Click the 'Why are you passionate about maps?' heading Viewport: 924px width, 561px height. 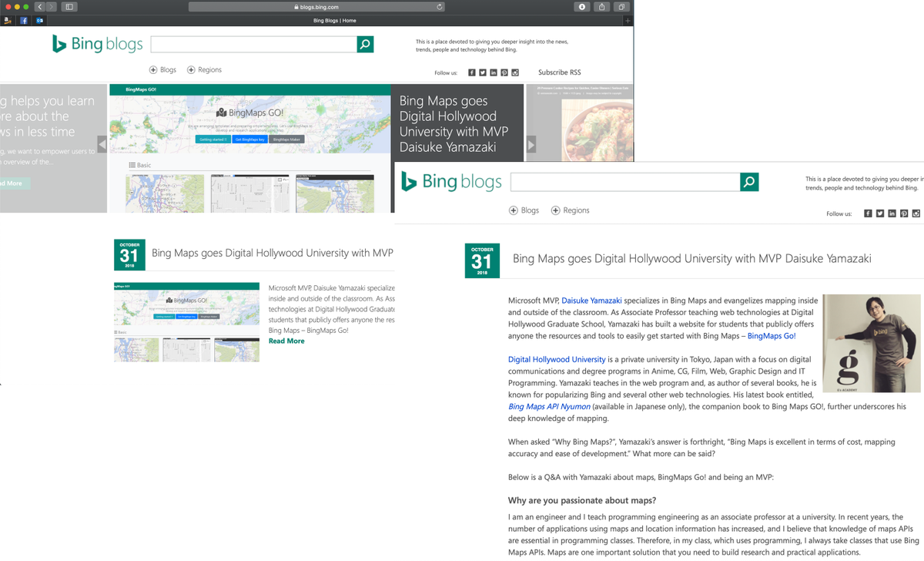(x=582, y=500)
